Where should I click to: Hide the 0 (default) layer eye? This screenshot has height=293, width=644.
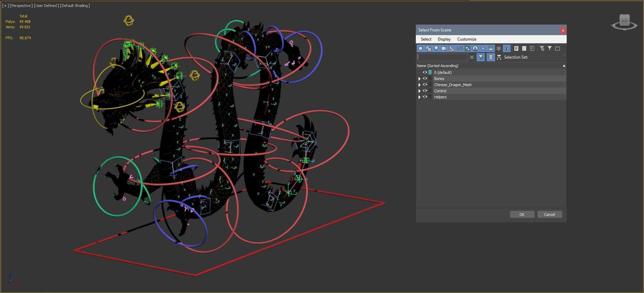tap(425, 72)
